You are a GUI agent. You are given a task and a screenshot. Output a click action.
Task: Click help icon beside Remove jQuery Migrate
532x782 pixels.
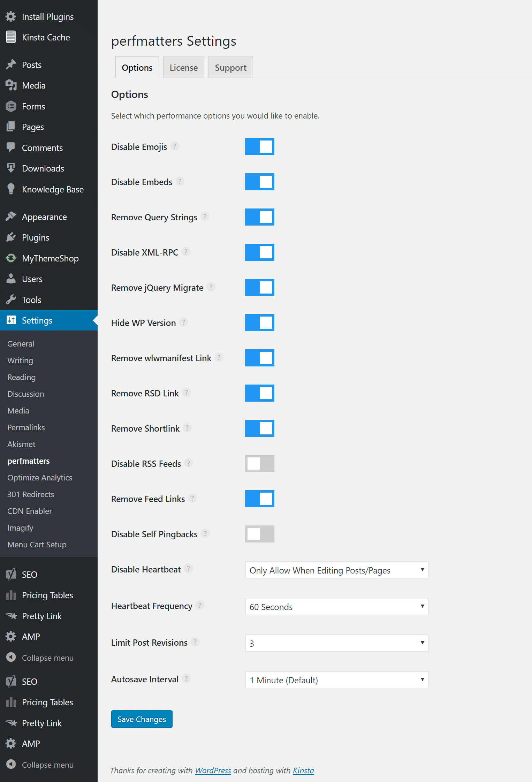coord(211,287)
